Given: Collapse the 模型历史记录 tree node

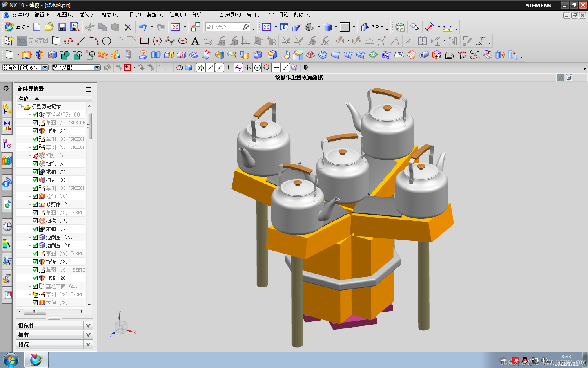Looking at the screenshot, I should (x=20, y=106).
